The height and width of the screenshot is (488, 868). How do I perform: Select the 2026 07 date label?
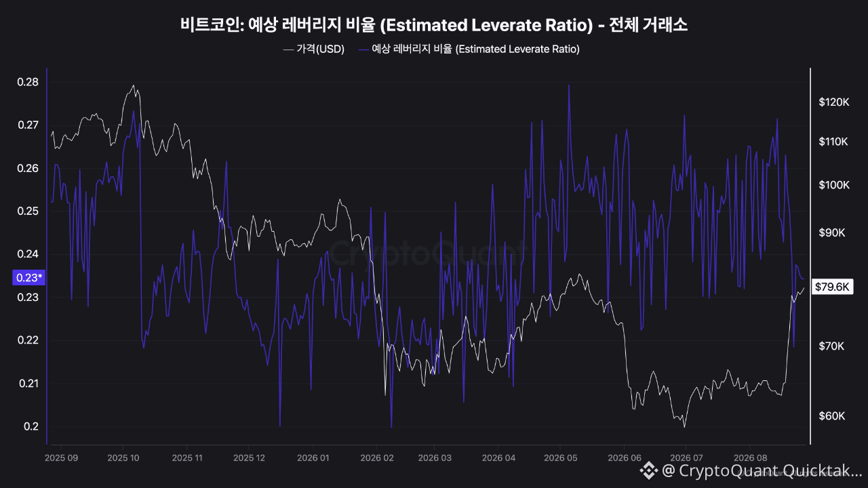pos(686,458)
